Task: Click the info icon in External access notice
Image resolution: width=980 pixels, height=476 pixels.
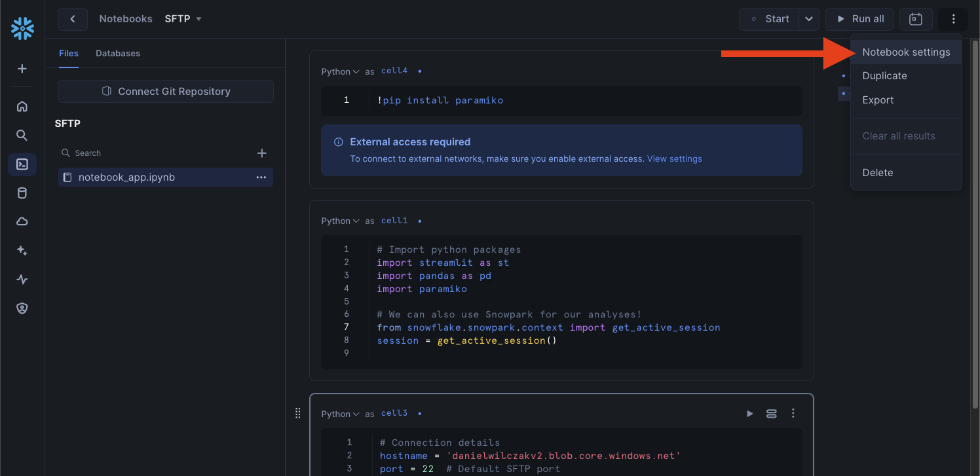Action: click(339, 142)
